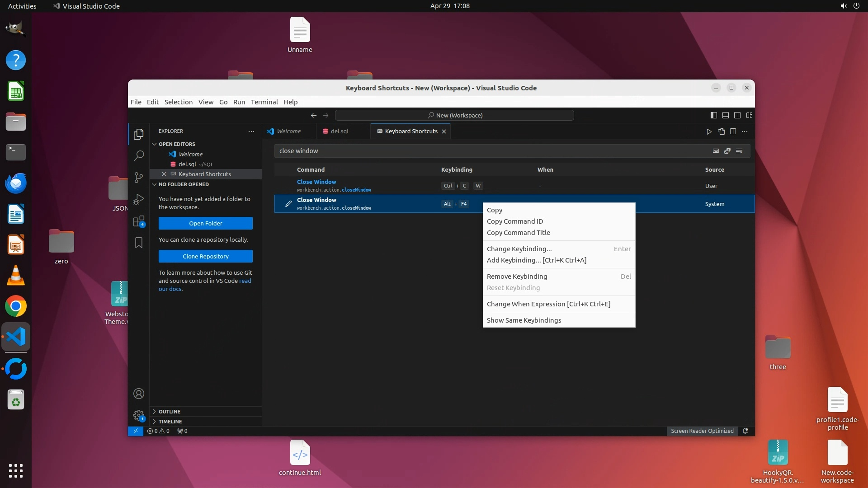Open the Manage gear icon
Screen dimensions: 868x488
pos(139,415)
